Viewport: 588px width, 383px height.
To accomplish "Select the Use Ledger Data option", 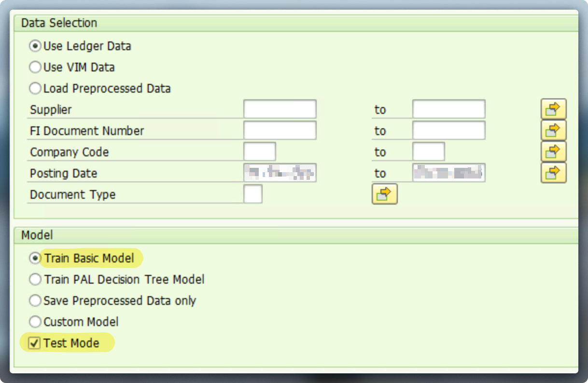I will [x=35, y=46].
